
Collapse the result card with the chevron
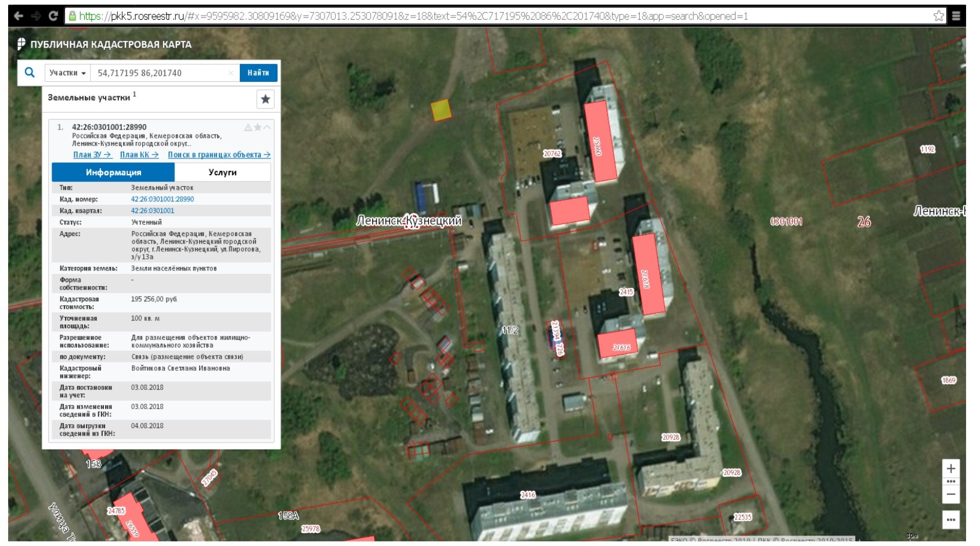[267, 128]
